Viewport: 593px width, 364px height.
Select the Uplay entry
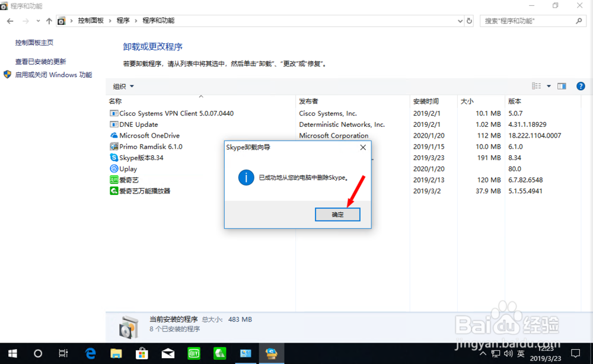(x=128, y=168)
